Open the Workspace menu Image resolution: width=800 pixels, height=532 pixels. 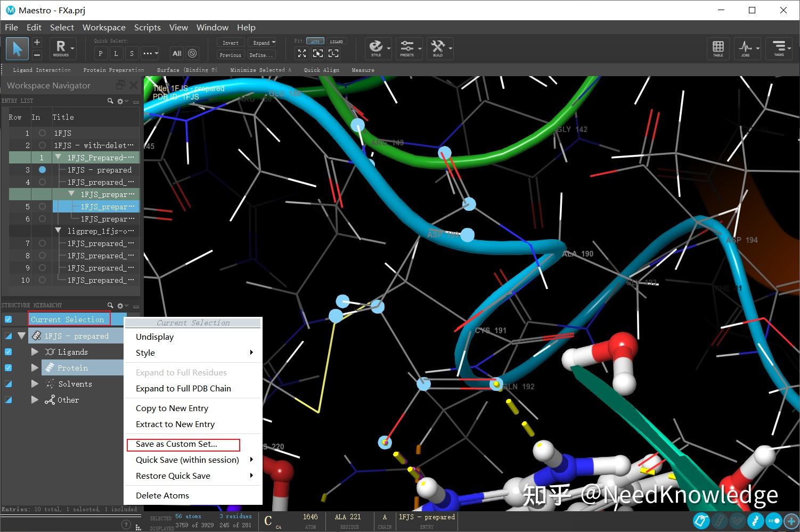point(104,27)
